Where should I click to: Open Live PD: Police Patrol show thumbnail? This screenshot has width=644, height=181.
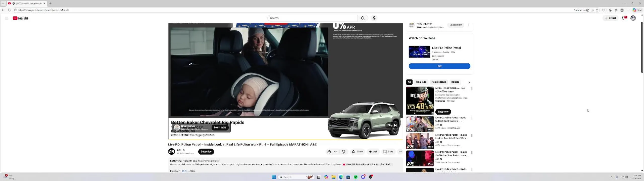point(419,52)
